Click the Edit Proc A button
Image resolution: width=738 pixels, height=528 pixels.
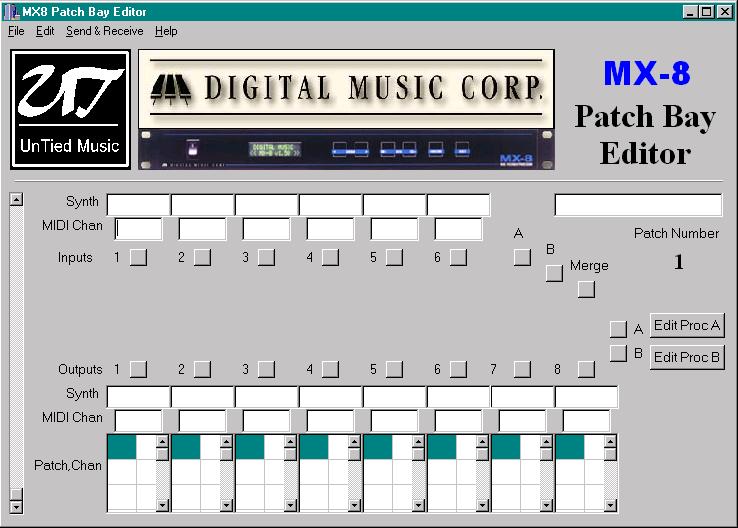(687, 326)
